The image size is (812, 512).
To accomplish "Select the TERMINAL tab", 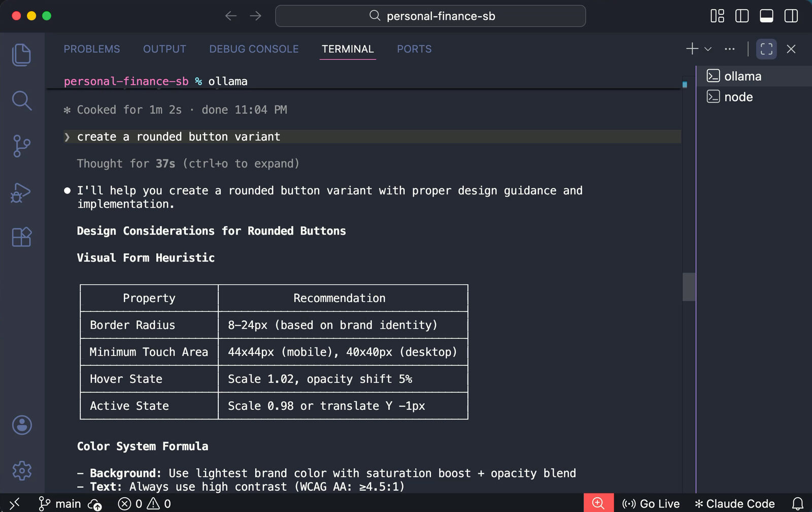I will (348, 49).
